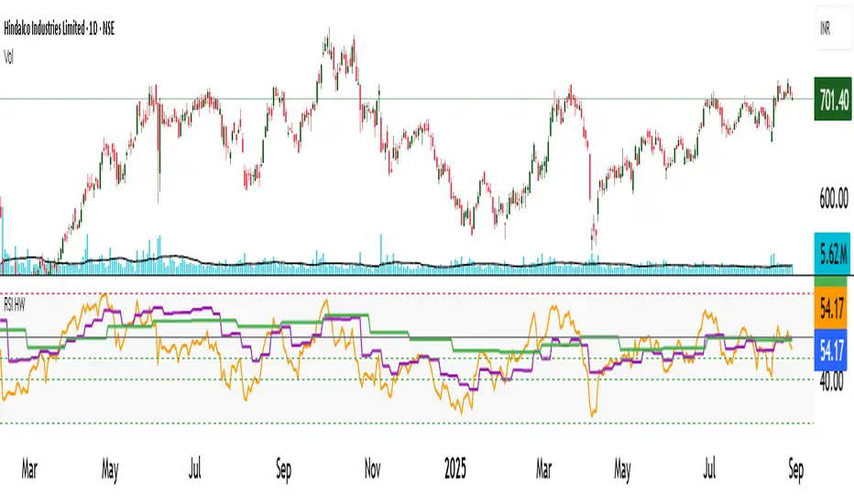Click the 5.62M volume value label
The width and height of the screenshot is (854, 504).
(x=833, y=254)
